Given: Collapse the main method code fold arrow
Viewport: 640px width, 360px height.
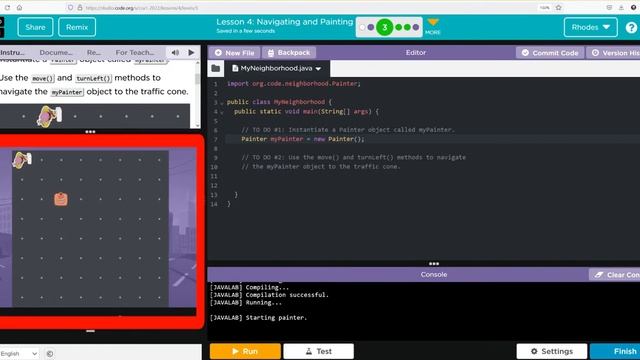Looking at the screenshot, I should (222, 112).
